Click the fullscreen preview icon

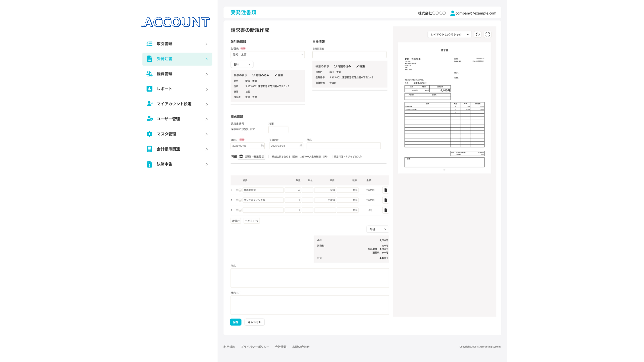tap(488, 34)
